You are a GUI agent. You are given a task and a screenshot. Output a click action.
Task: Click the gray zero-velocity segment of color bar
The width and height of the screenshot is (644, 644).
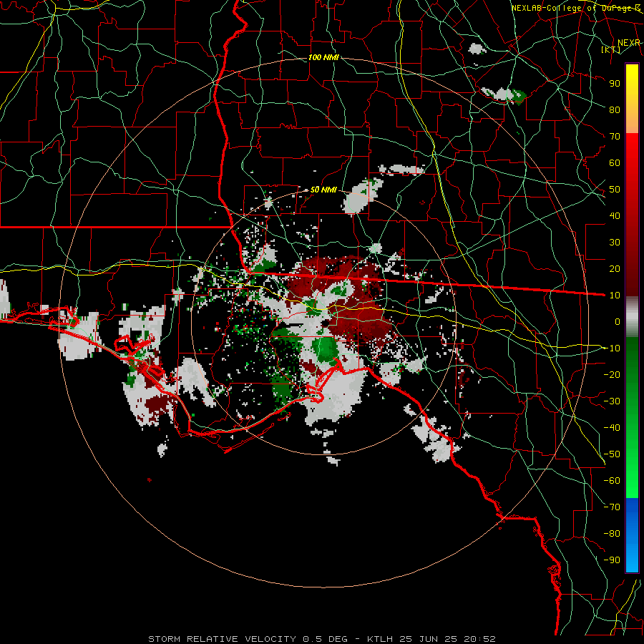pos(632,317)
